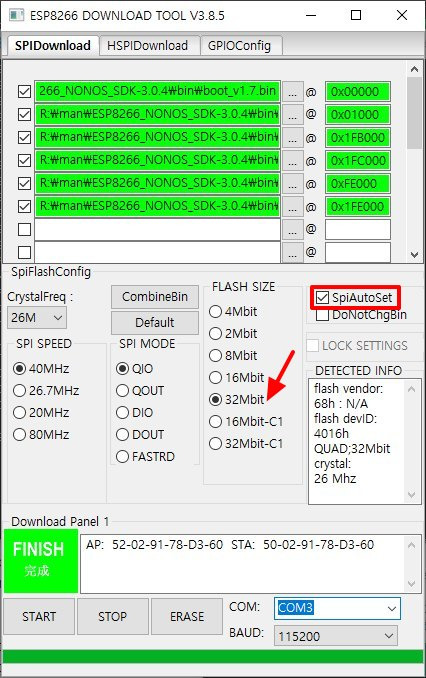The height and width of the screenshot is (678, 426).
Task: Disable the SpiAutoSet checkbox
Action: pyautogui.click(x=322, y=297)
